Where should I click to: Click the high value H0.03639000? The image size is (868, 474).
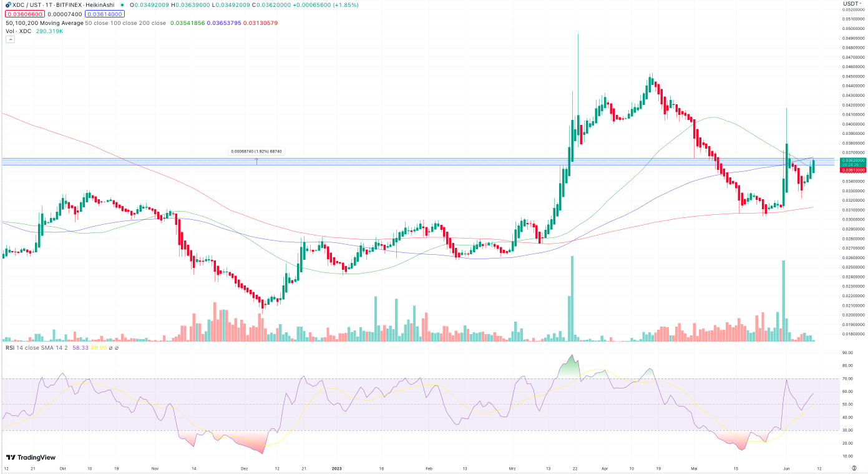pos(190,4)
